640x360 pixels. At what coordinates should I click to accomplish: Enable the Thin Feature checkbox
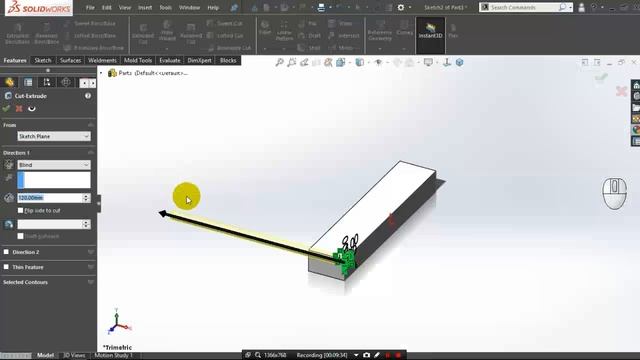click(x=6, y=267)
